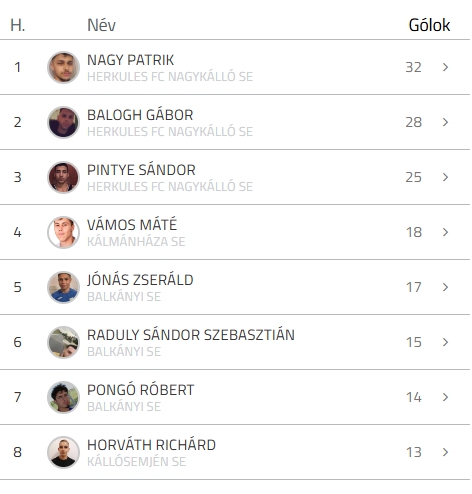This screenshot has width=472, height=494.
Task: Click Jónás Zseráld's profile picture
Action: 63,287
